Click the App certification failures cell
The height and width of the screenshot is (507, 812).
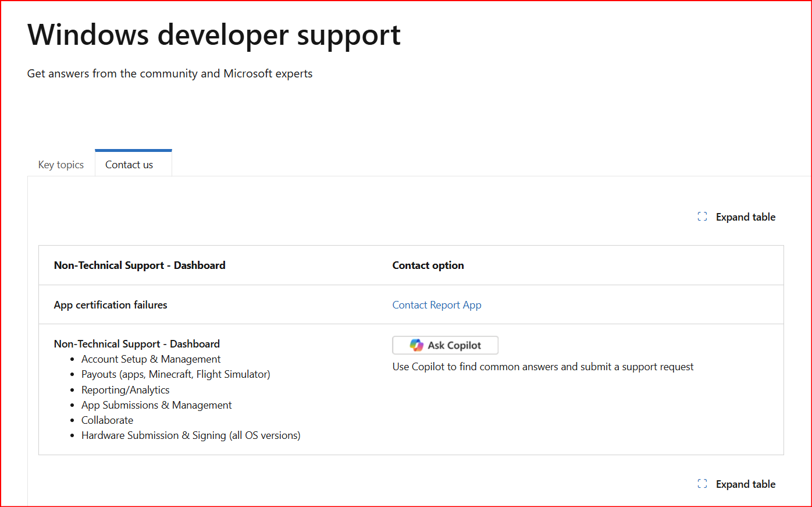point(111,305)
